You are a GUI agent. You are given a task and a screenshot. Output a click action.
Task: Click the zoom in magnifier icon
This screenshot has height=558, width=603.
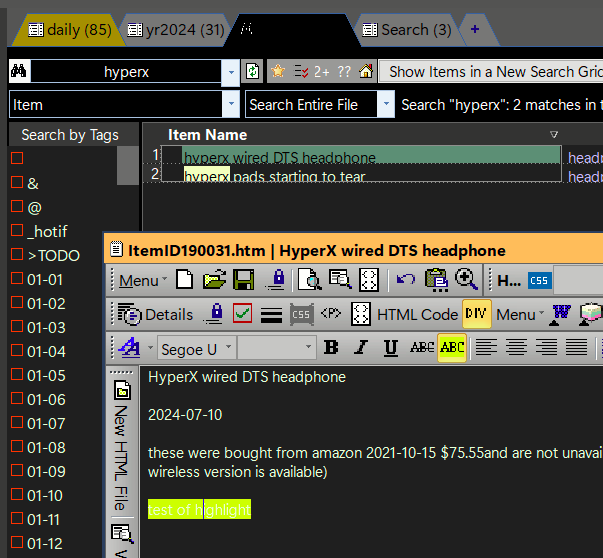[x=466, y=280]
